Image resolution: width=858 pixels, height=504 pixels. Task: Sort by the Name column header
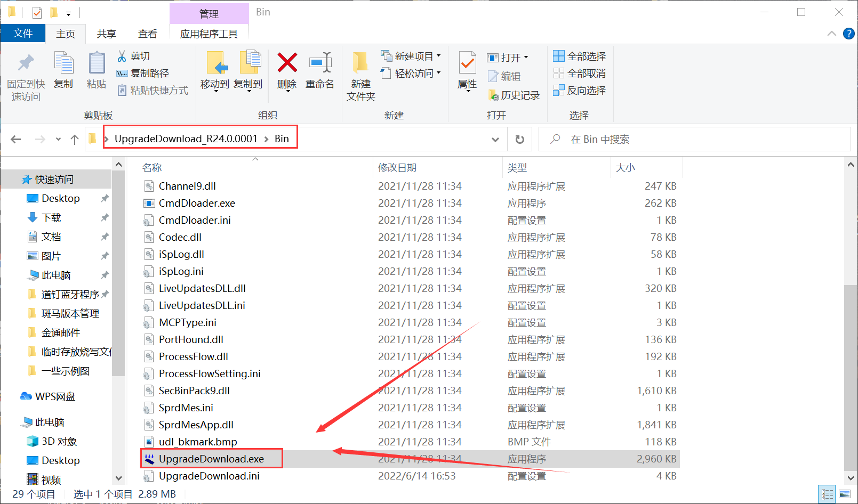(x=152, y=168)
